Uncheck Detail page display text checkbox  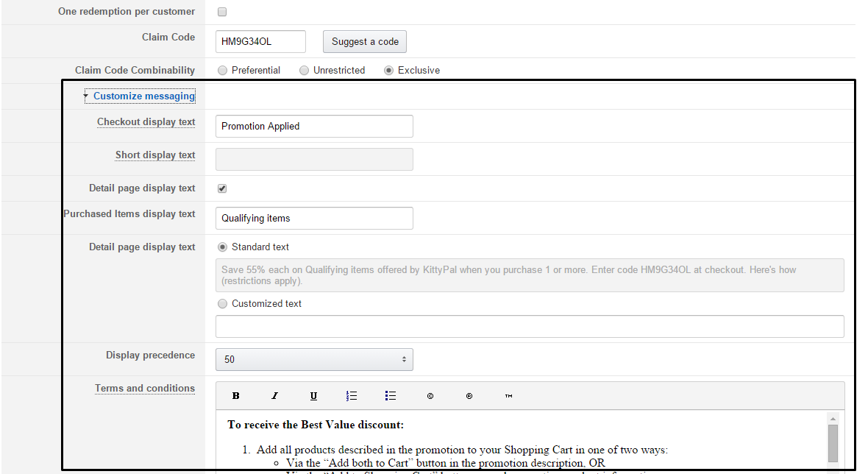(222, 188)
